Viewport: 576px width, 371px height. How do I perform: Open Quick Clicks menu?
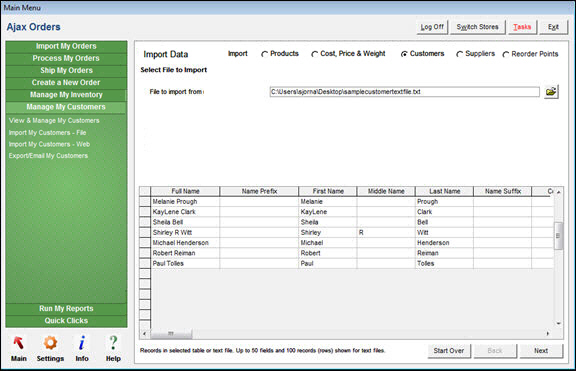[66, 321]
